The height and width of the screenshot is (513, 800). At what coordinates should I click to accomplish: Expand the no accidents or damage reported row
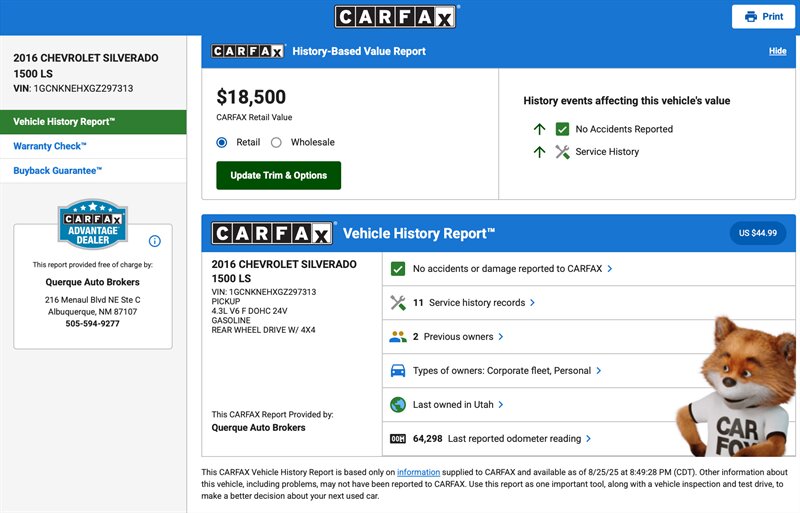point(512,269)
